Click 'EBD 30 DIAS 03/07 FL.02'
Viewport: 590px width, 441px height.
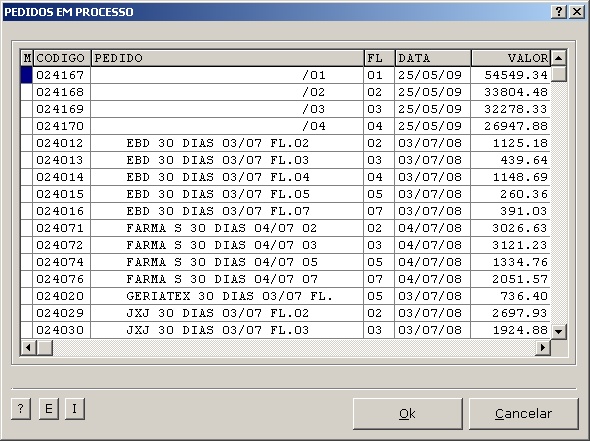click(x=217, y=143)
